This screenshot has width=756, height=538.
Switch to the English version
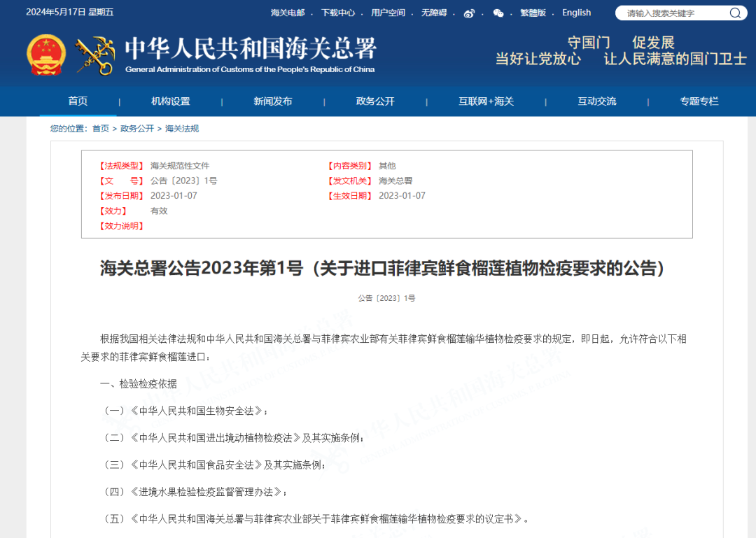click(576, 13)
